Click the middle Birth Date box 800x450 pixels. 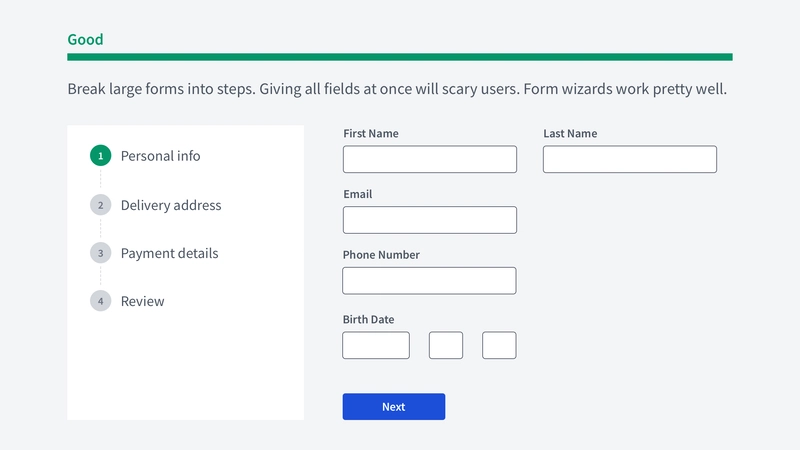pos(446,345)
